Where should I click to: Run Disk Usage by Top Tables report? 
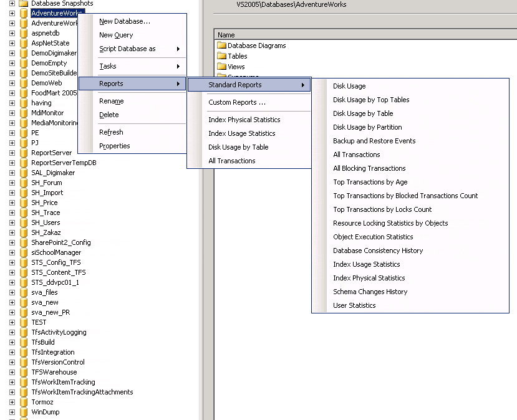click(x=410, y=100)
